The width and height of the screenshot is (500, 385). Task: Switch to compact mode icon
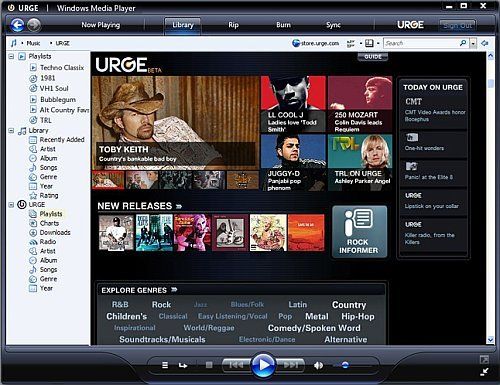(484, 372)
